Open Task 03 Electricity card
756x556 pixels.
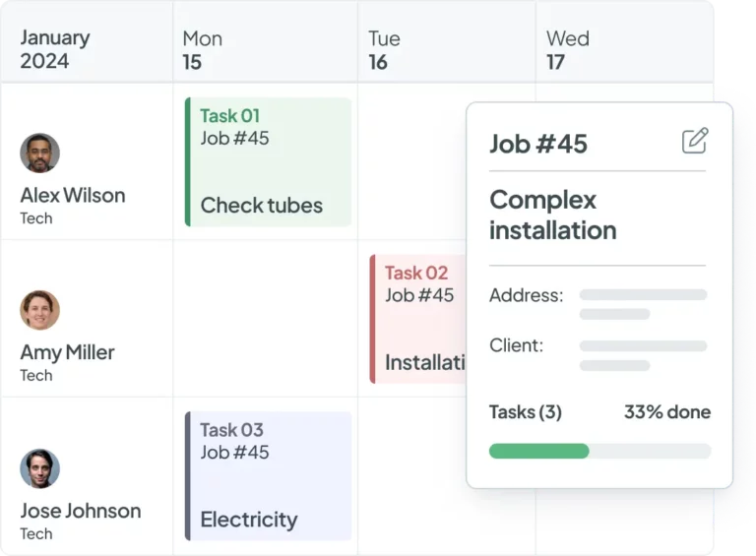(268, 476)
